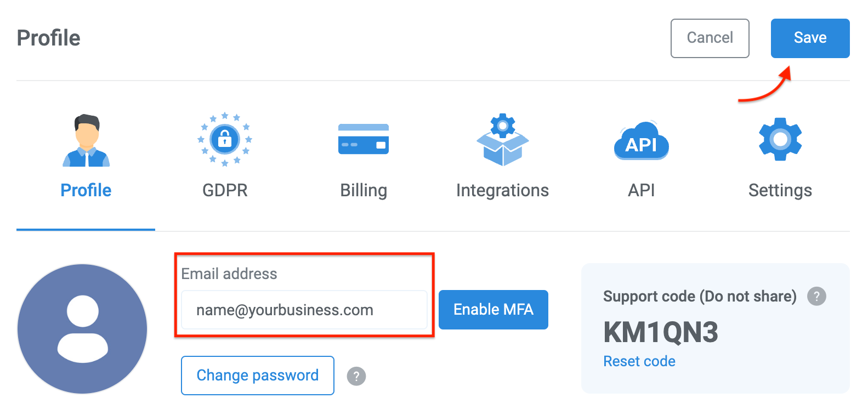Image resolution: width=868 pixels, height=415 pixels.
Task: Click the API cloud icon
Action: pos(640,141)
